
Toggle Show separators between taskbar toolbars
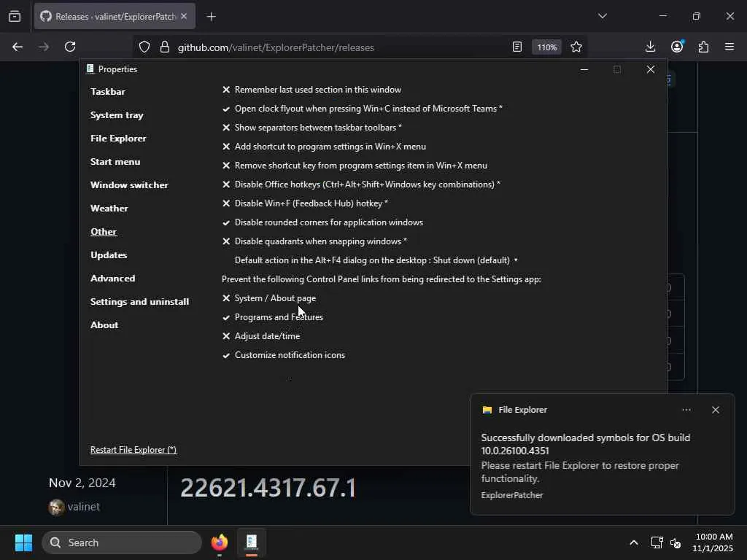tap(311, 128)
